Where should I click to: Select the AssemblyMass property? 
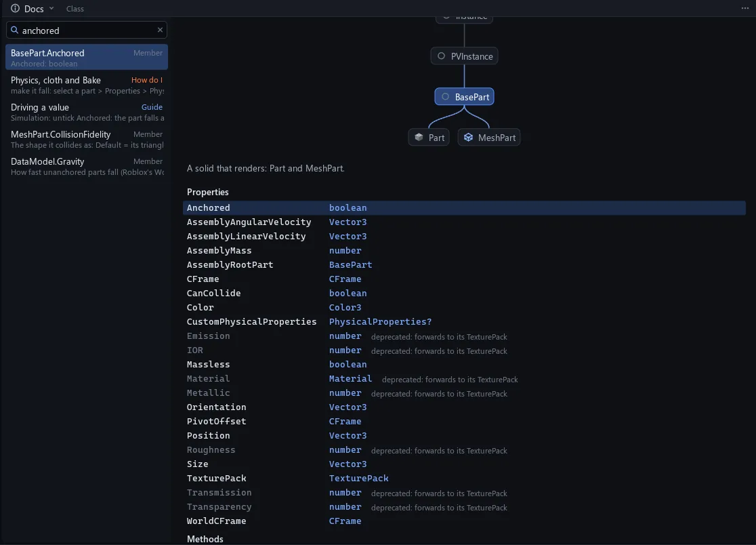pyautogui.click(x=219, y=250)
